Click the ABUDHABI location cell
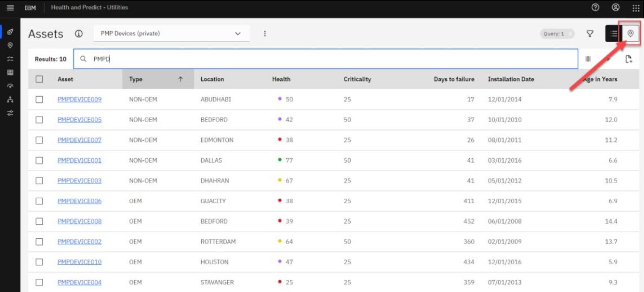Screen dimensions: 644x292 click(x=216, y=99)
